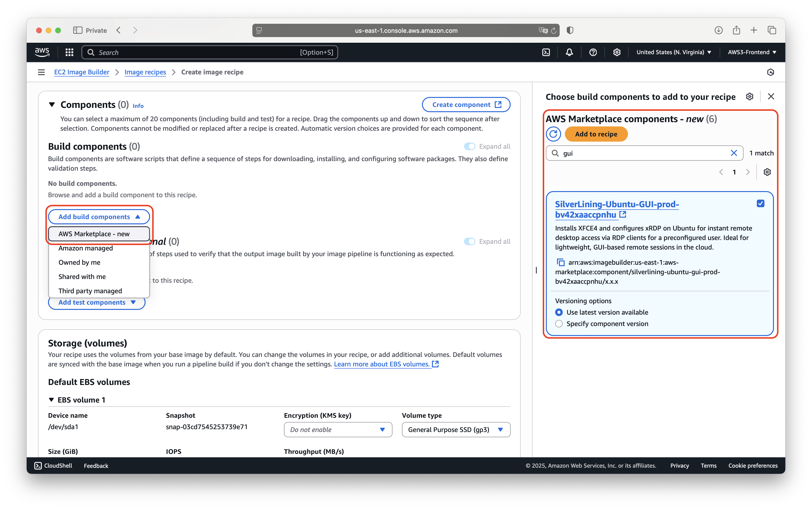Image resolution: width=812 pixels, height=509 pixels.
Task: Open the notifications bell
Action: tap(569, 52)
